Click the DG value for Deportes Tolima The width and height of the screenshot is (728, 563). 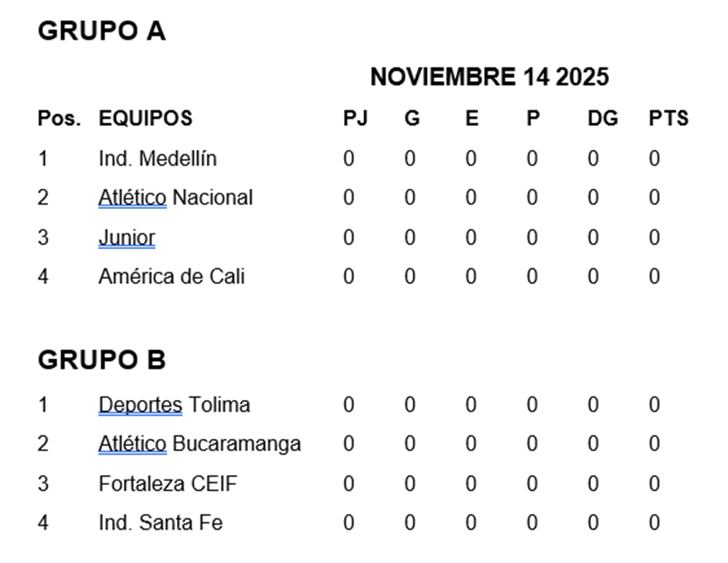(x=593, y=405)
